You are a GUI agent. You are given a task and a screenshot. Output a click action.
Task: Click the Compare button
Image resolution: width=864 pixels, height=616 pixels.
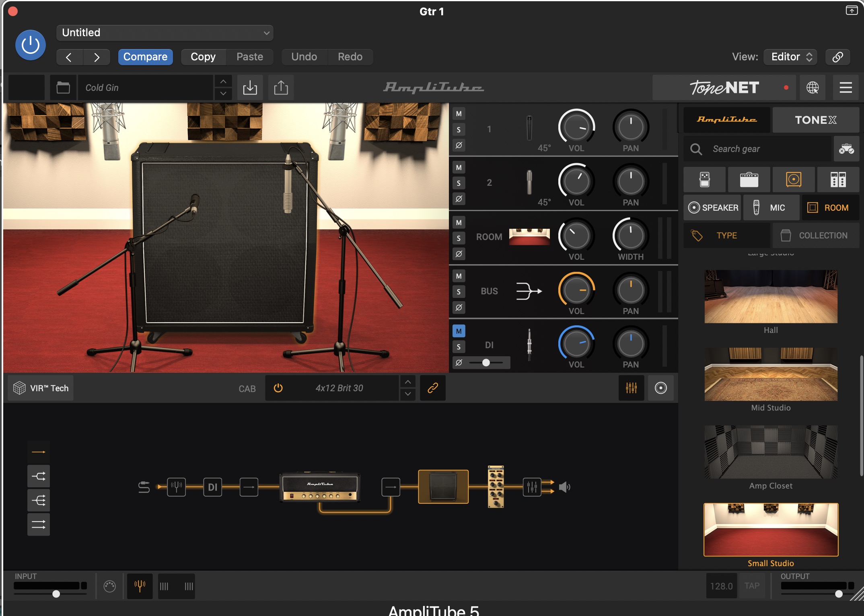tap(145, 57)
